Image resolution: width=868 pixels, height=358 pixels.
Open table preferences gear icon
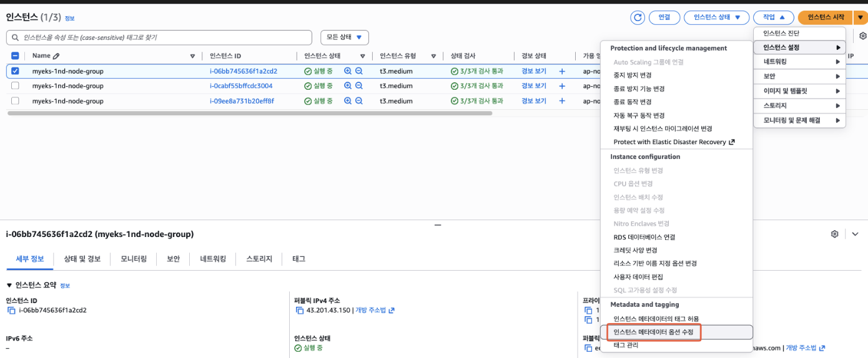tap(862, 37)
